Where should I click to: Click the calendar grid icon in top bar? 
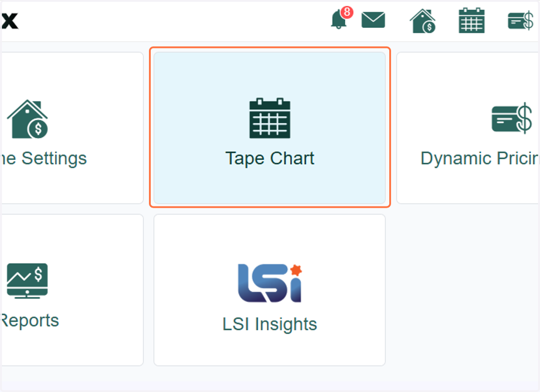click(472, 21)
